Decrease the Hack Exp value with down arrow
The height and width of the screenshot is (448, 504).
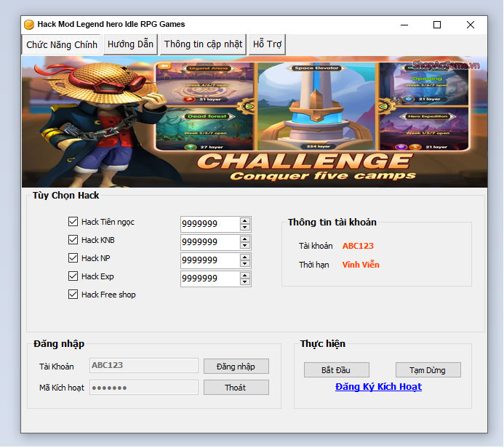coord(245,282)
